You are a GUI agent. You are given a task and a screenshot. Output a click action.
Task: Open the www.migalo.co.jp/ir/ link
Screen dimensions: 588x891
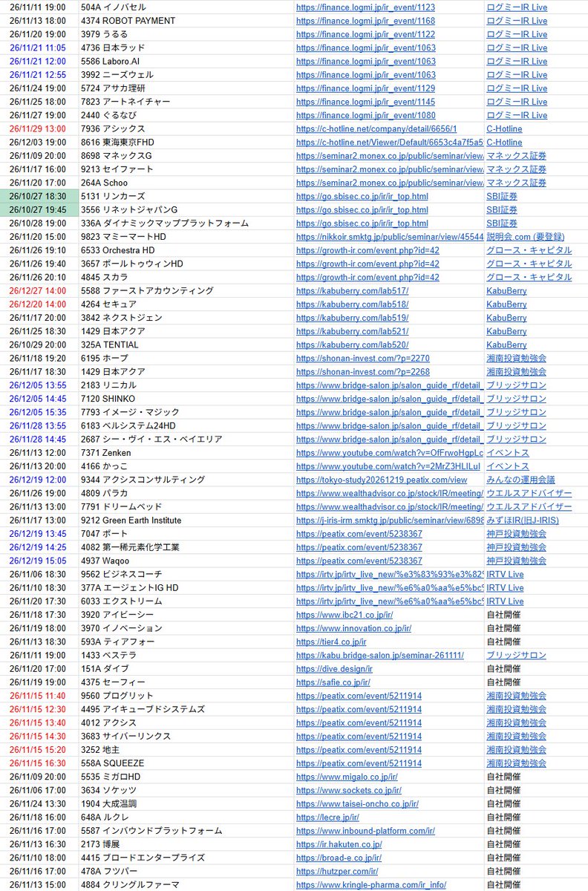coord(347,777)
